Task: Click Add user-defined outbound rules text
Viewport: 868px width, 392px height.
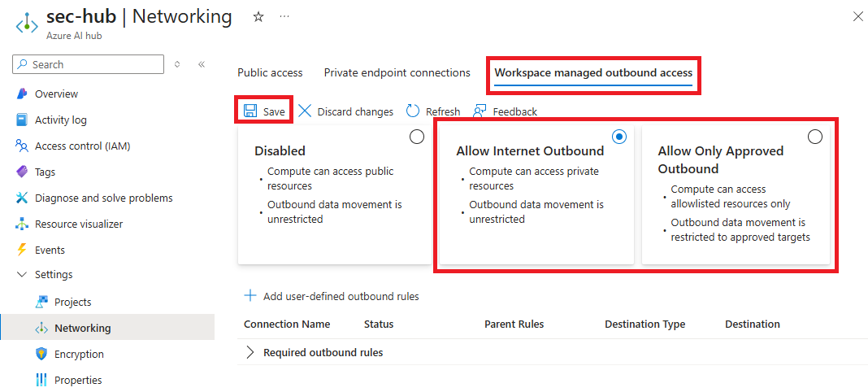Action: click(341, 296)
